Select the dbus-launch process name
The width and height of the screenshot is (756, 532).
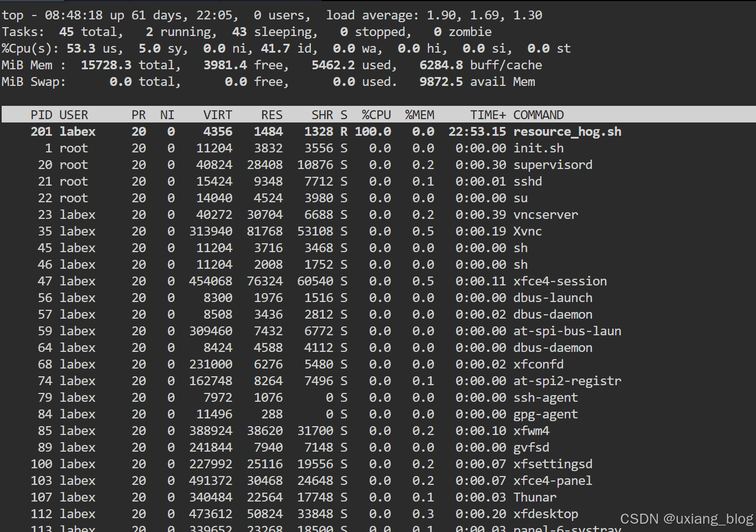click(553, 298)
